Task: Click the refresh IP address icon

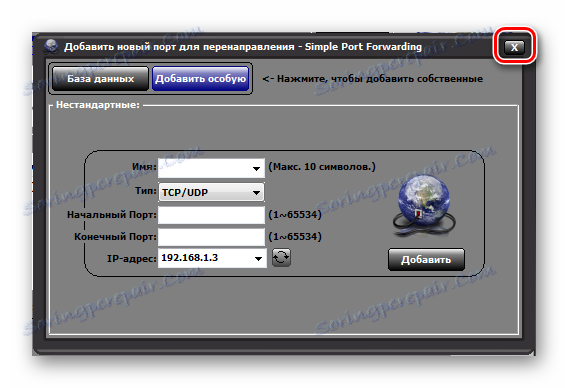Action: [281, 258]
